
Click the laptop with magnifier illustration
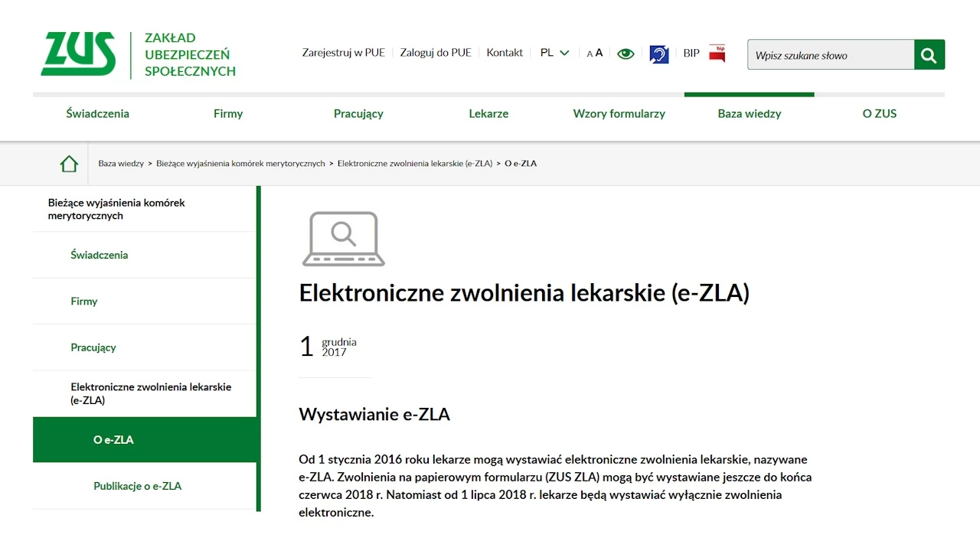[x=344, y=239]
